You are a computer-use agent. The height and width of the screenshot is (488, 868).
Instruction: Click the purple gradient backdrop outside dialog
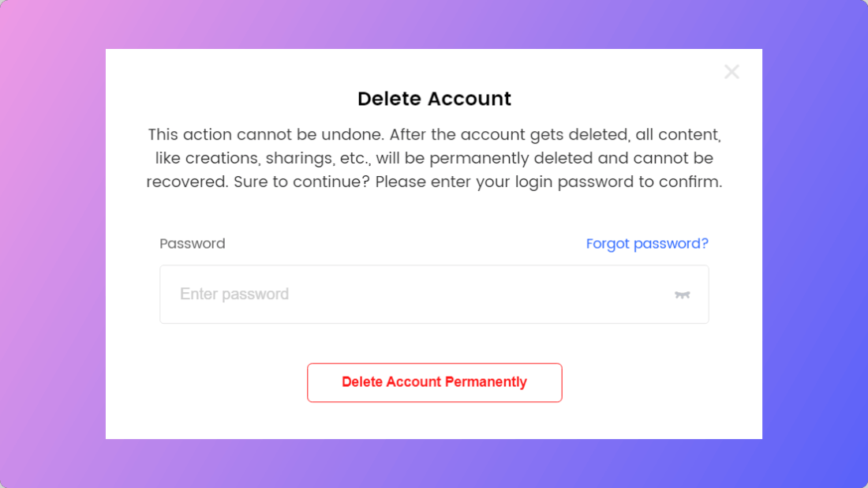[x=47, y=237]
